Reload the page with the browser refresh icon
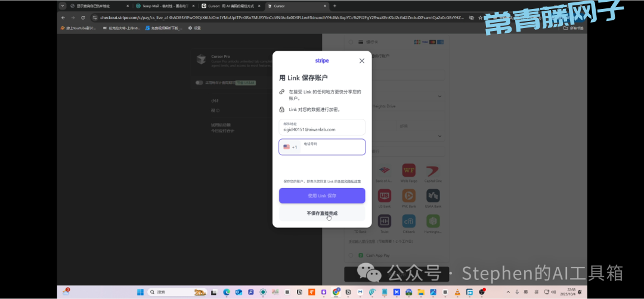 (x=83, y=18)
